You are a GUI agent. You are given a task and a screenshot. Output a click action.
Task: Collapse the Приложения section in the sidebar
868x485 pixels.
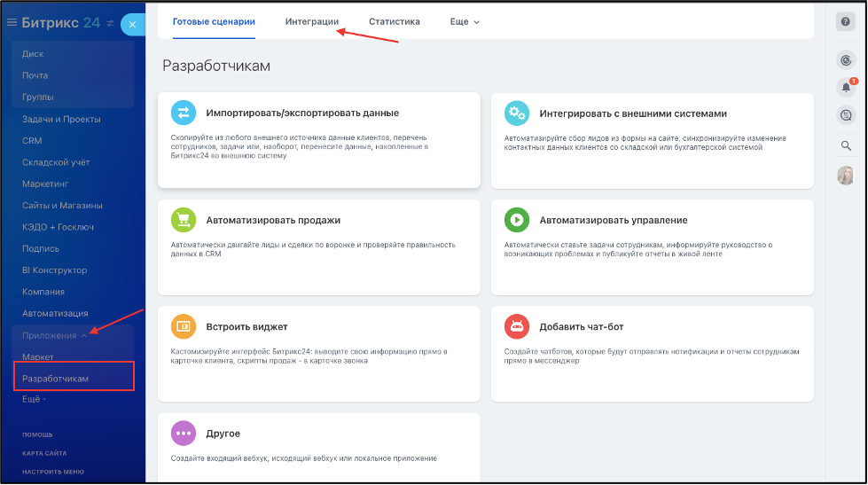(55, 335)
